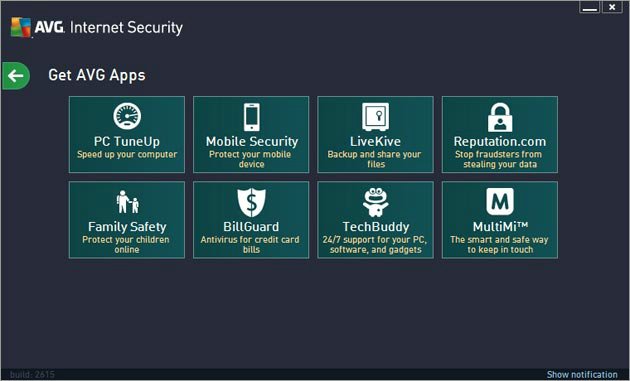Image resolution: width=630 pixels, height=381 pixels.
Task: Click the "Get AVG Apps" heading
Action: click(97, 75)
